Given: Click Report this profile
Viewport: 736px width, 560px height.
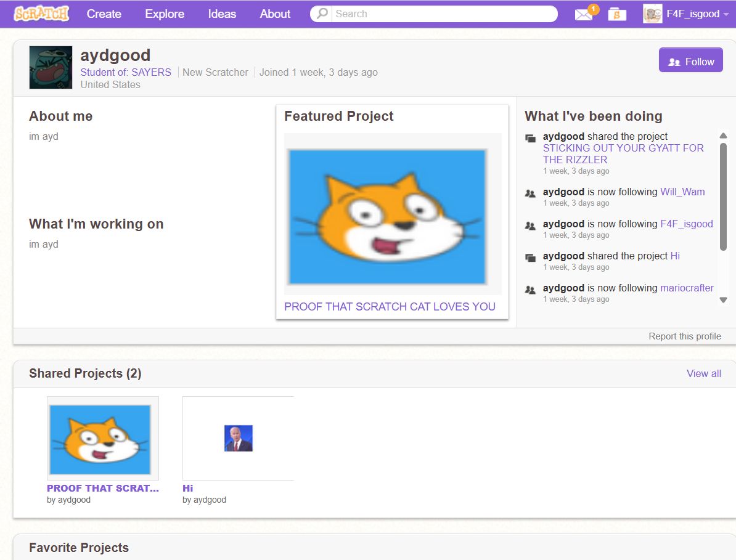Looking at the screenshot, I should 684,336.
